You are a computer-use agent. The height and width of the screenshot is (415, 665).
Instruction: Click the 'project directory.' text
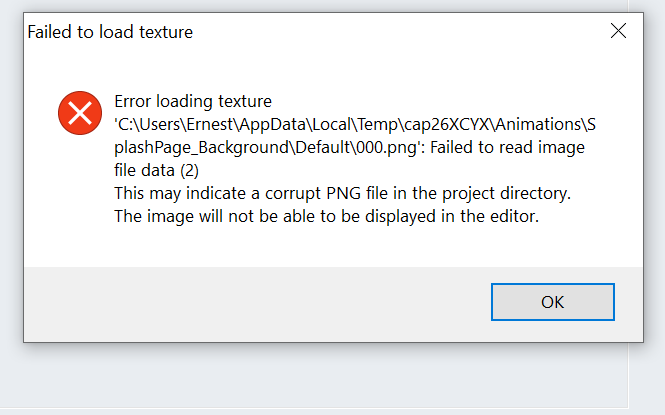(x=506, y=193)
